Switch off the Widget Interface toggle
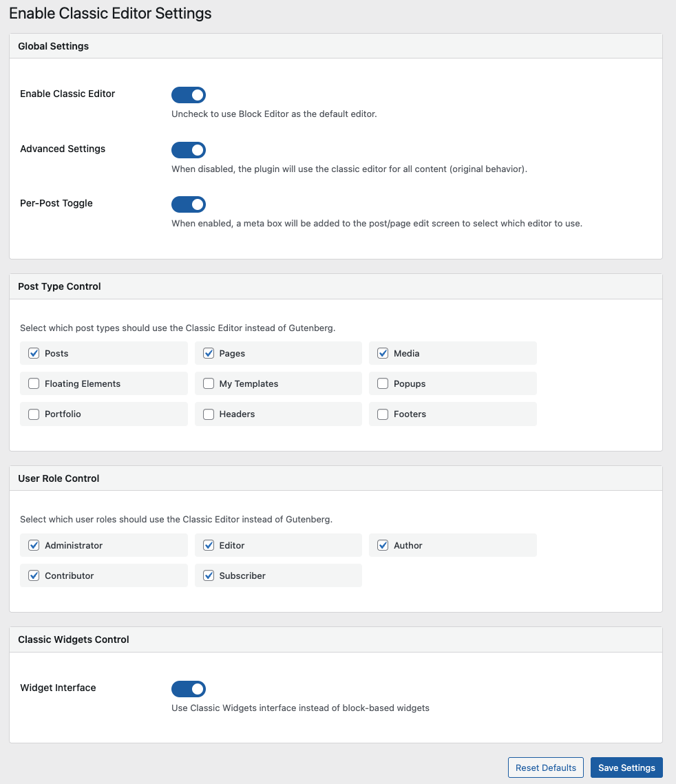Viewport: 676px width, 784px height. [x=188, y=689]
